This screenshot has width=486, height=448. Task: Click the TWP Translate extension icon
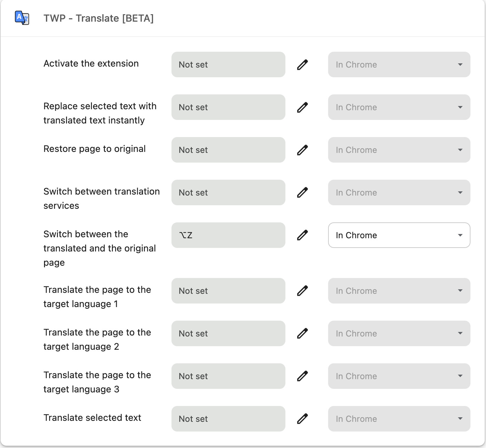coord(22,18)
